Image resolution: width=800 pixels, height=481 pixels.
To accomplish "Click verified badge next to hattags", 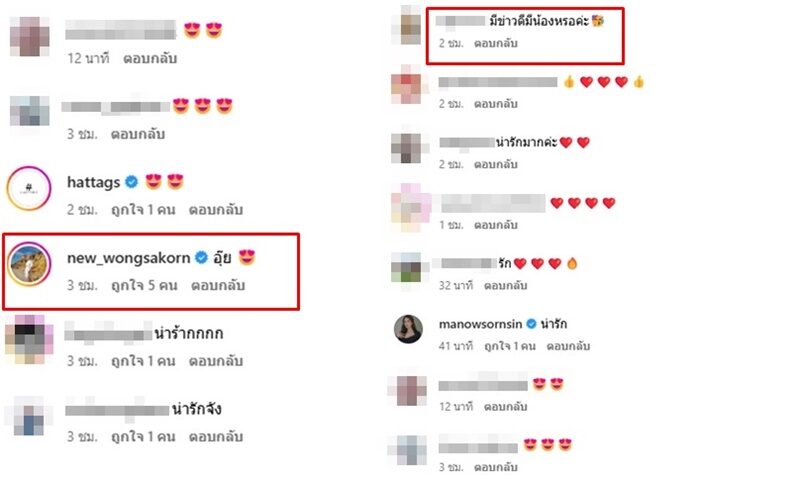I will [132, 182].
